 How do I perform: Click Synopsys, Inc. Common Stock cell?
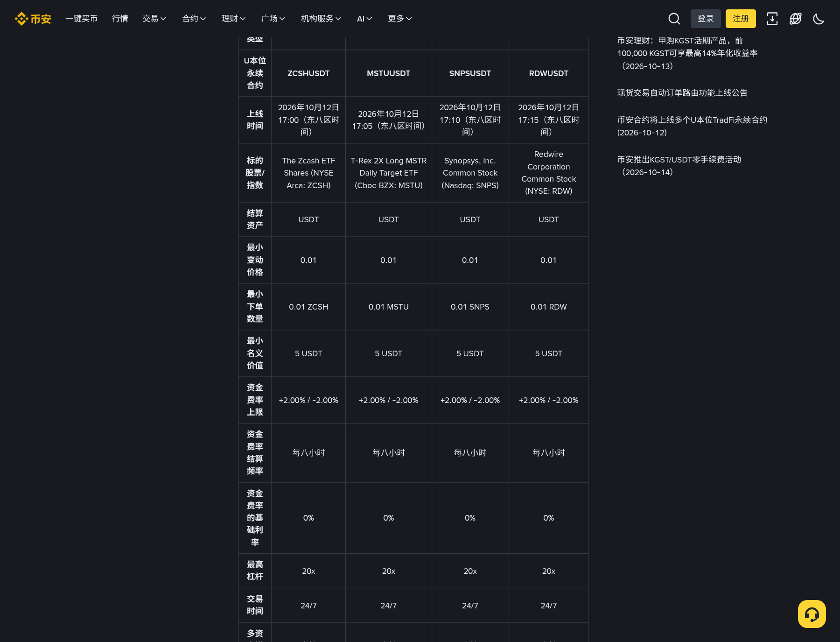(x=470, y=173)
